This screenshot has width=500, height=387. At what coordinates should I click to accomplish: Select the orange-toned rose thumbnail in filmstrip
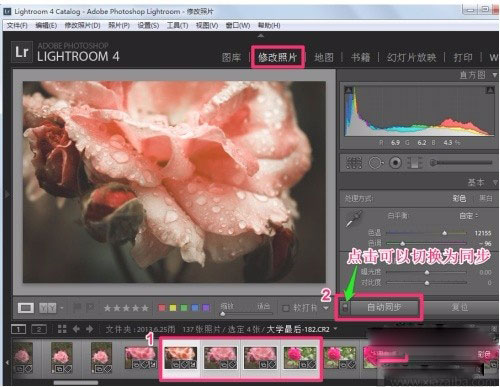181,358
